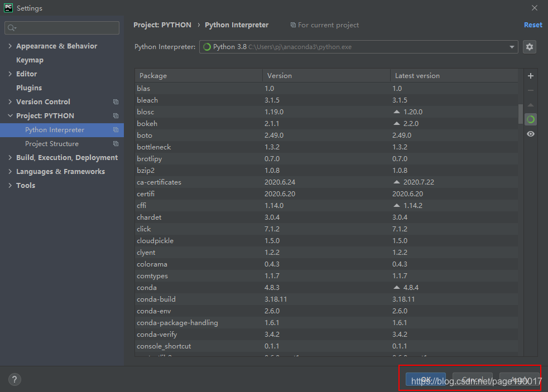Click the uninstall package minus icon
The width and height of the screenshot is (548, 392).
click(x=531, y=90)
